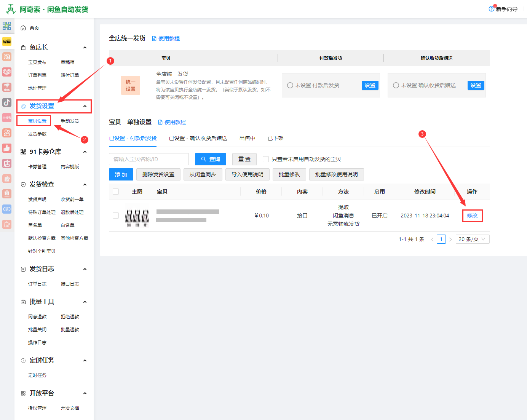This screenshot has height=420, width=527.
Task: Select the 未设置 付款后发货 radio button
Action: tap(290, 85)
